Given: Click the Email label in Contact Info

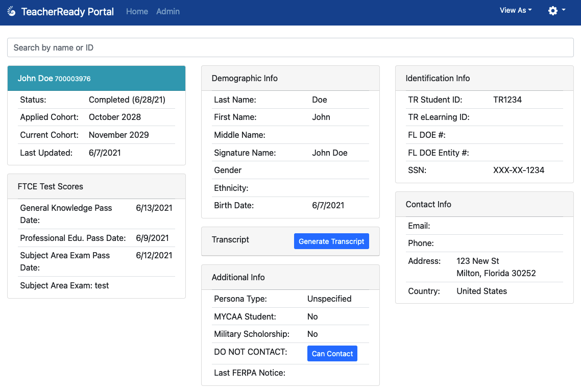Looking at the screenshot, I should 419,226.
